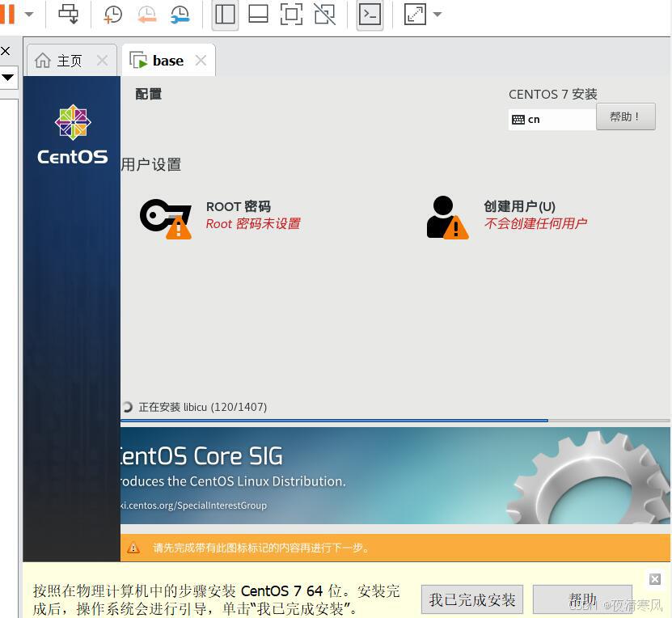Open the ROOT 密码 setting
The height and width of the screenshot is (618, 672).
coord(239,206)
